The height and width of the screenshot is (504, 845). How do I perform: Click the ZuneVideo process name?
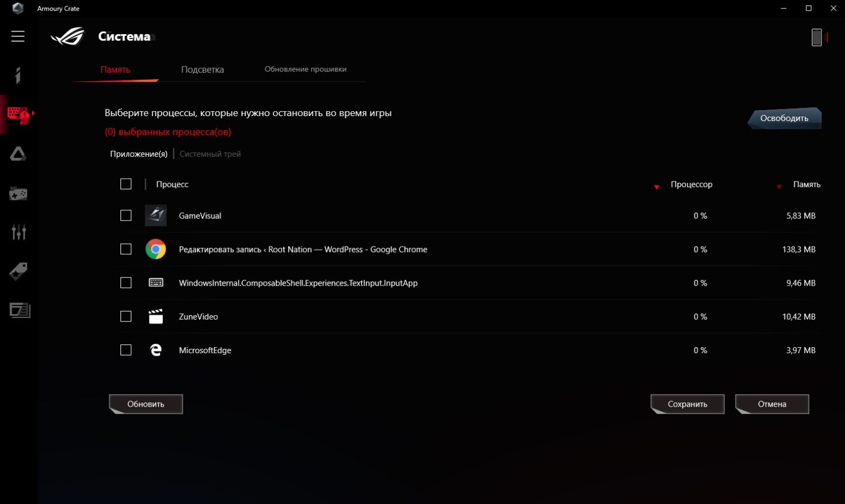point(199,316)
